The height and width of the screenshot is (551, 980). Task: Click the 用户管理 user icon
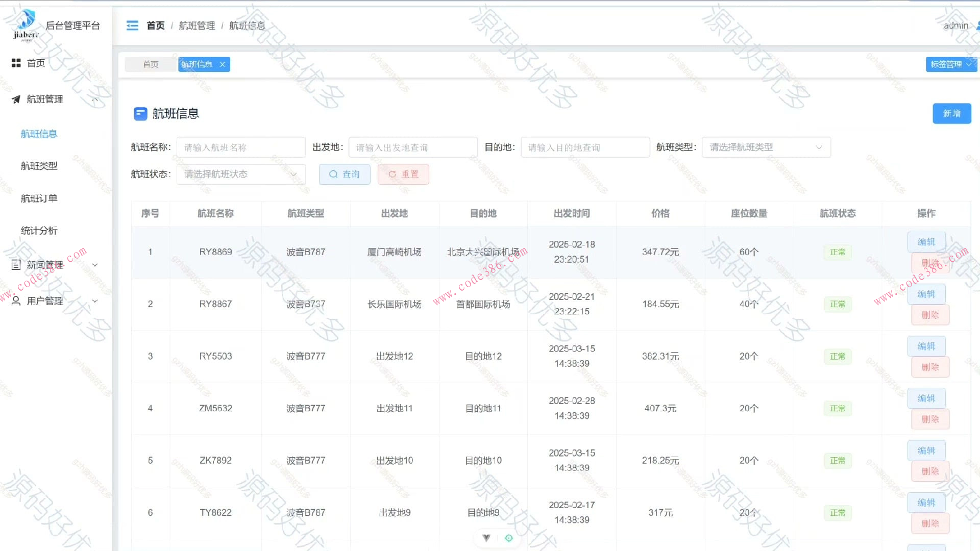15,300
